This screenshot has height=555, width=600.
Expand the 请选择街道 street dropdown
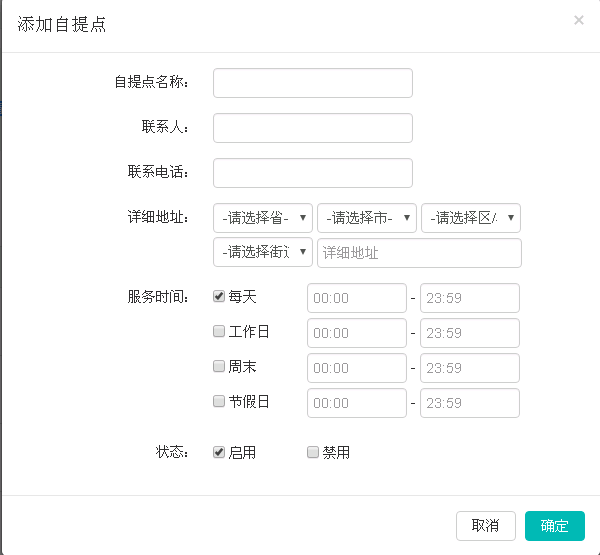pyautogui.click(x=262, y=253)
